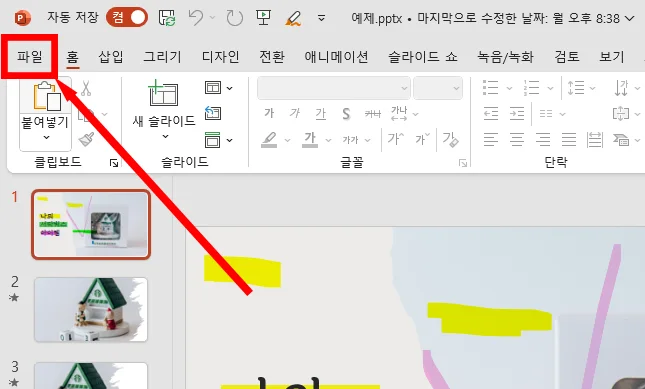Viewport: 645px width, 389px height.
Task: Open the slide Section dropdown
Action: (218, 140)
